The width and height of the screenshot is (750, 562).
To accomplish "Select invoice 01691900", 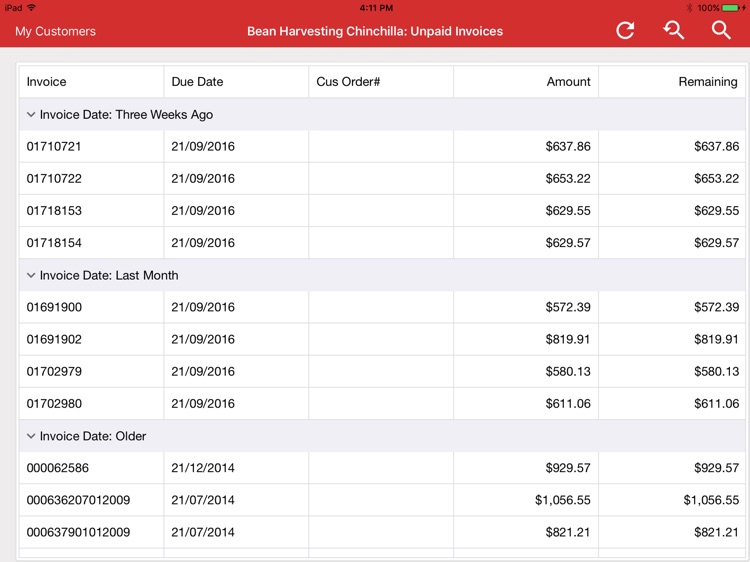I will 54,307.
